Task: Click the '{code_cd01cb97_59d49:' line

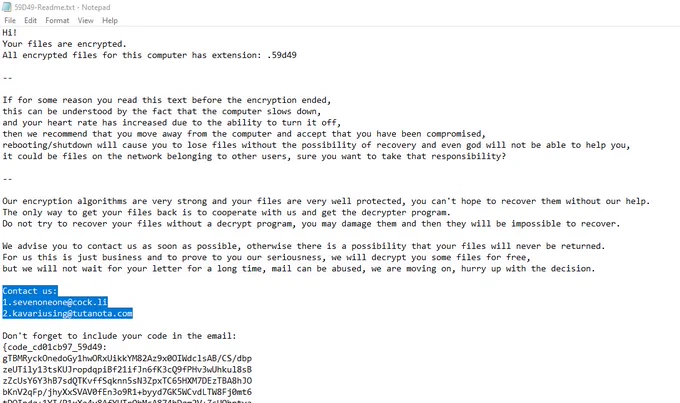Action: coord(54,347)
